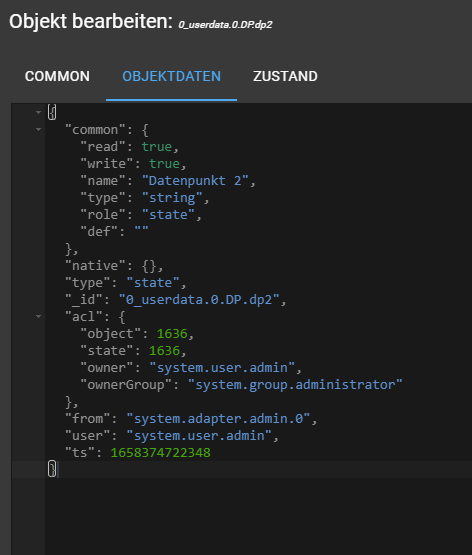Click the "common" key
Image resolution: width=472 pixels, height=555 pixels.
pos(95,130)
